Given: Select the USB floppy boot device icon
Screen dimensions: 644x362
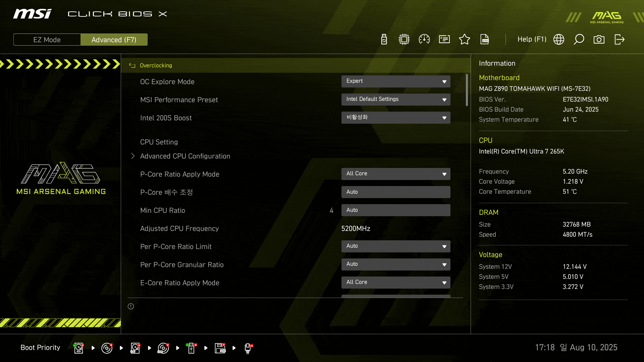Looking at the screenshot, I should coord(220,348).
